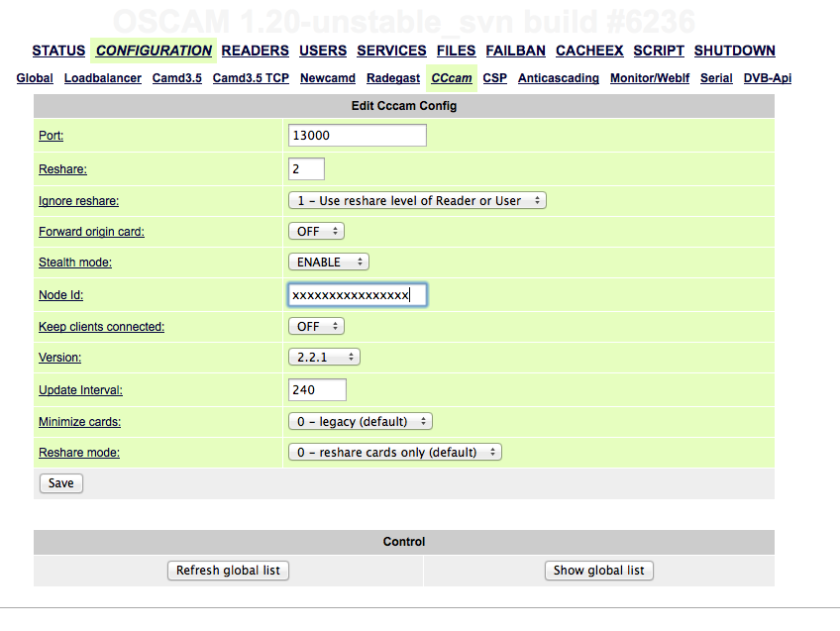Open the CONFIGURATION main menu
This screenshot has width=840, height=631.
[154, 51]
